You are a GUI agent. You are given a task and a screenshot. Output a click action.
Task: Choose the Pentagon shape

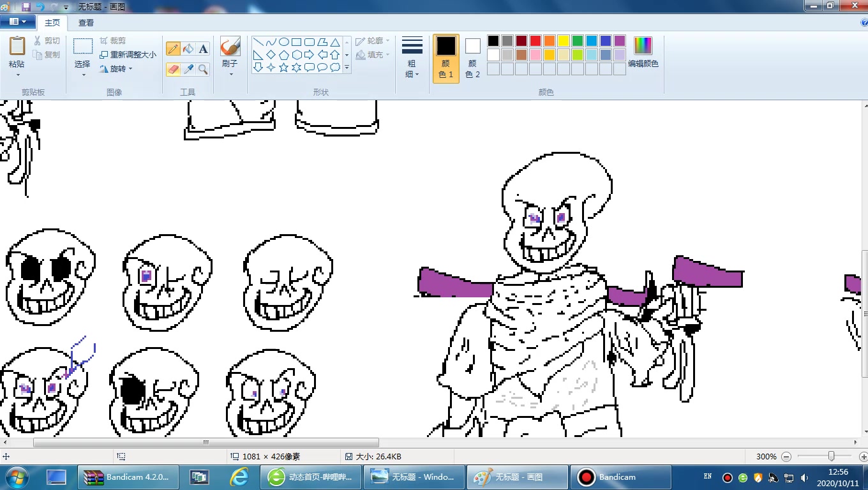284,55
